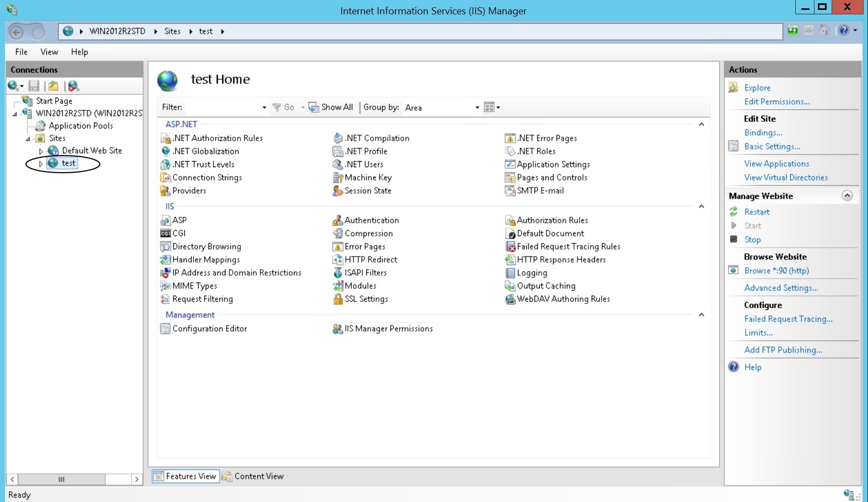Image resolution: width=868 pixels, height=502 pixels.
Task: Open the Filter dropdown arrow
Action: click(x=264, y=108)
